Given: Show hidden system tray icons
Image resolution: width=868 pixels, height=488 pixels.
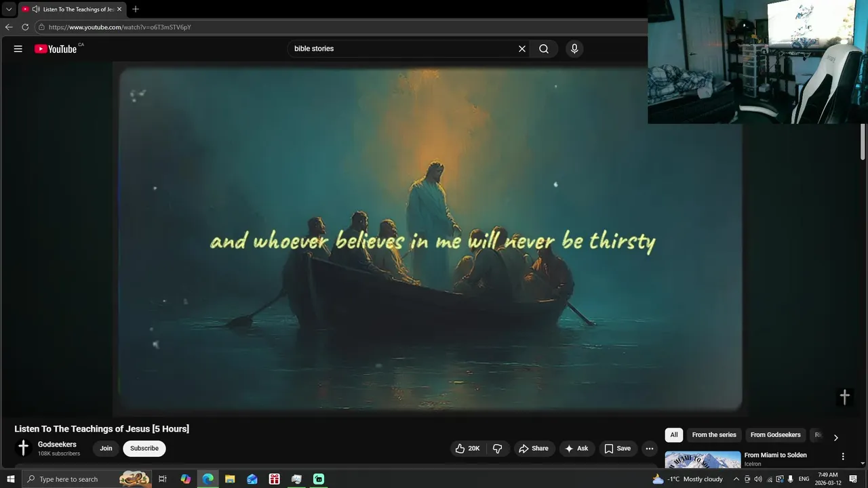Looking at the screenshot, I should [736, 479].
